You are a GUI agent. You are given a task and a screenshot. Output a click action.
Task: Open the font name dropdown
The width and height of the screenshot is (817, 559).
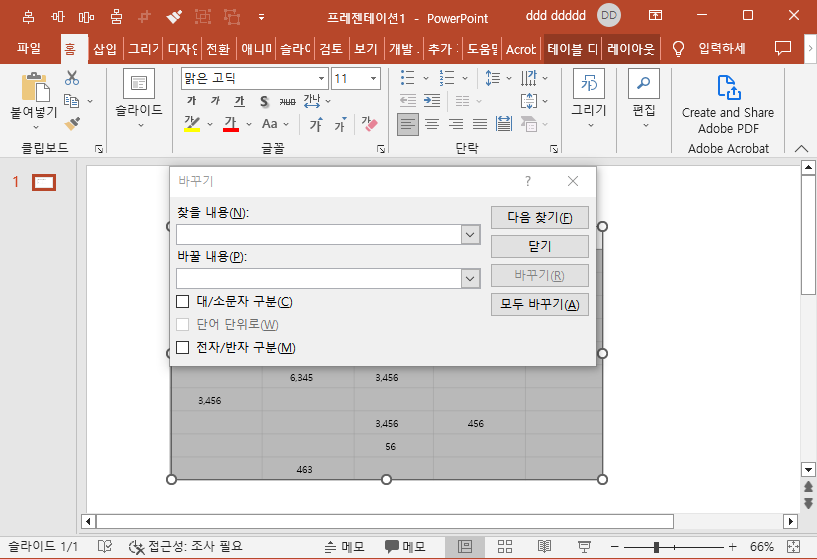pos(321,79)
